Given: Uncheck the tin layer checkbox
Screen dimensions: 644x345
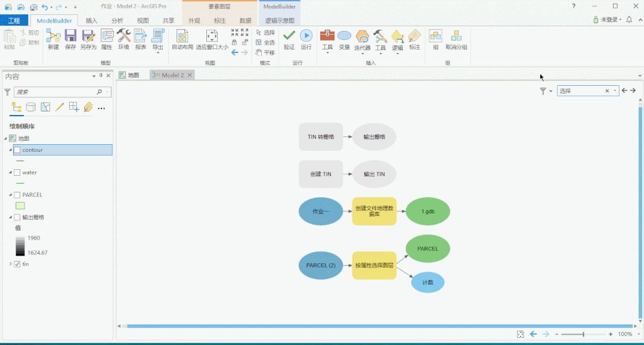Looking at the screenshot, I should [17, 264].
